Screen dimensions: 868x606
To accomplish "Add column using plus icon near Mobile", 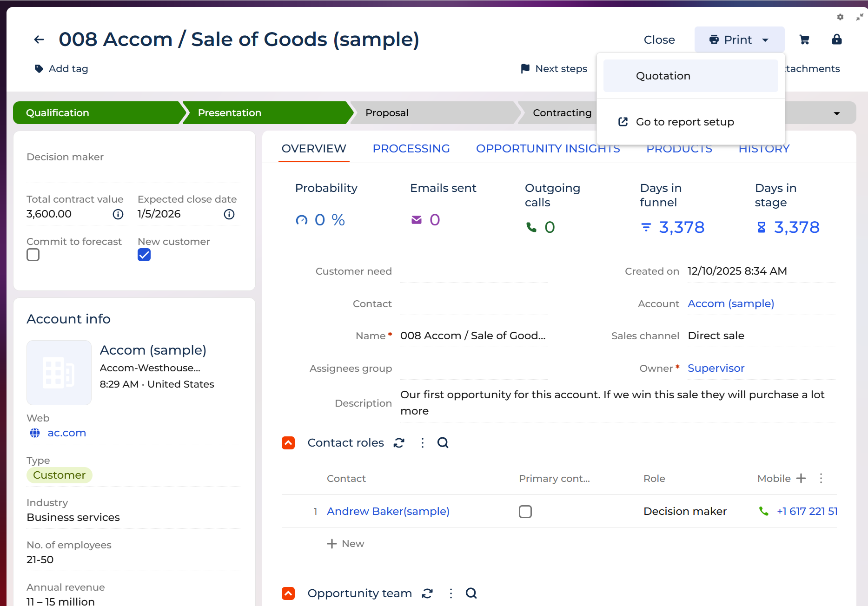I will tap(801, 478).
